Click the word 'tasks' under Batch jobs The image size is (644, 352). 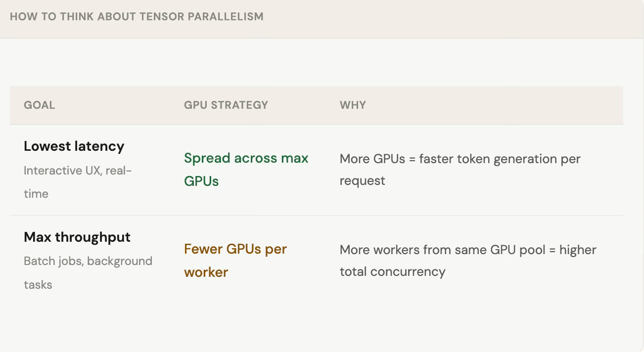coord(38,285)
